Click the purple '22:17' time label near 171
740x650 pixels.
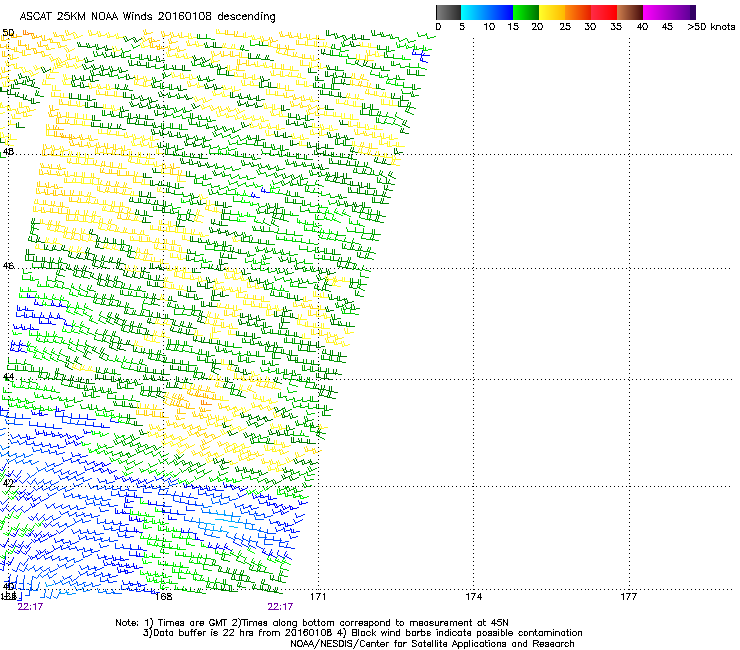(x=280, y=607)
